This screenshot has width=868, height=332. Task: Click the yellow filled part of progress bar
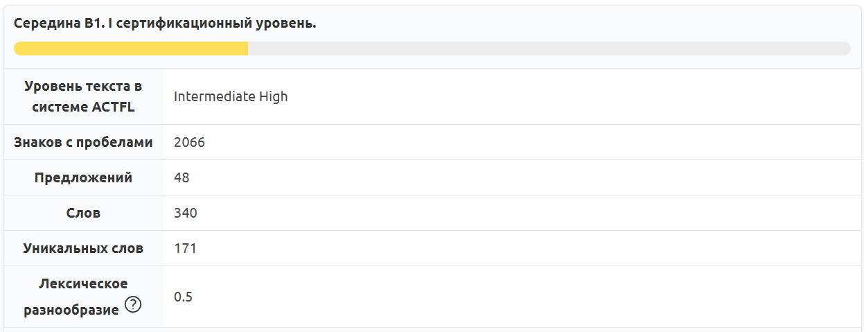tap(131, 49)
